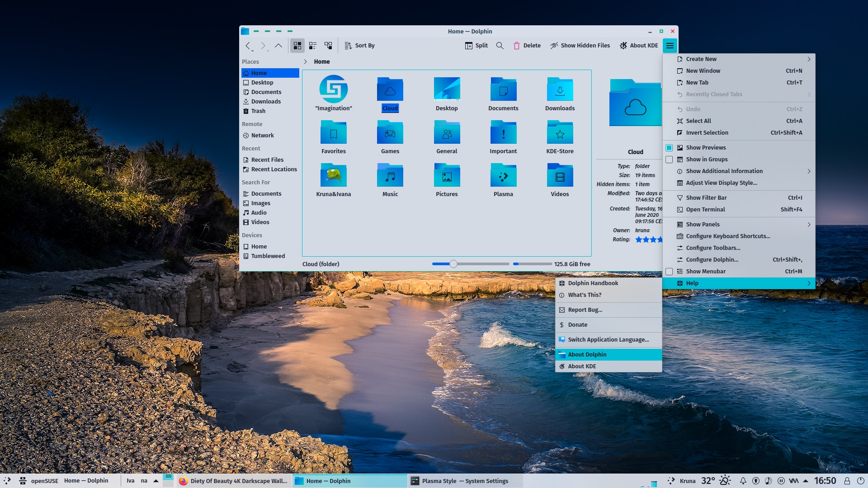This screenshot has height=488, width=868.
Task: Click Donate in the Help submenu
Action: [609, 325]
